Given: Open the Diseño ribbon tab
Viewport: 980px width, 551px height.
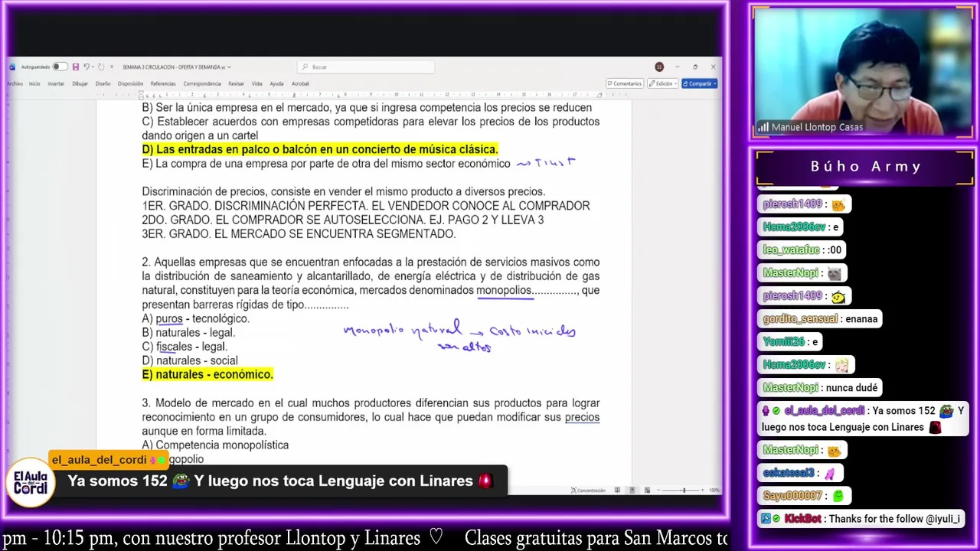Looking at the screenshot, I should point(103,83).
